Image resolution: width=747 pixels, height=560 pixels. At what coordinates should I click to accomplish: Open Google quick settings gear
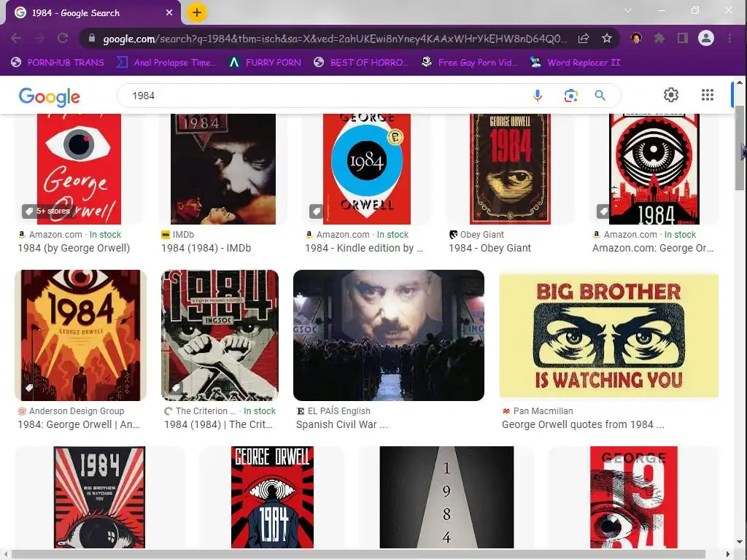click(x=671, y=95)
